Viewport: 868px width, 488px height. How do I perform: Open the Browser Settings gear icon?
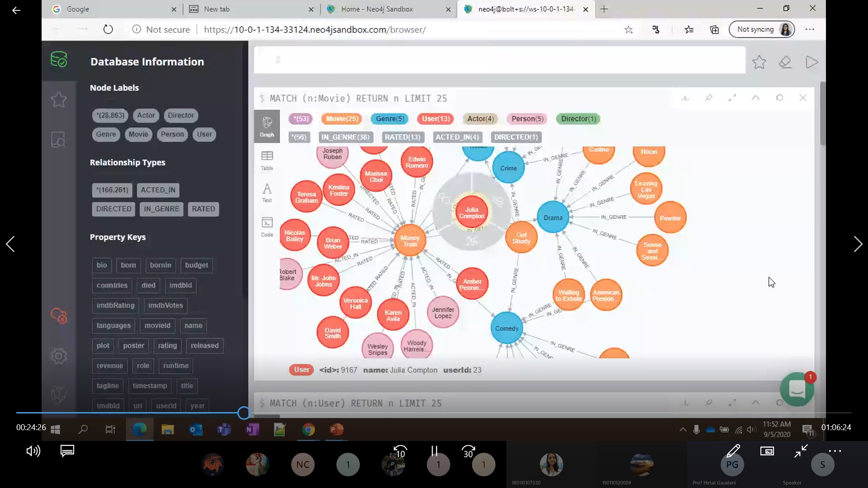[x=59, y=356]
